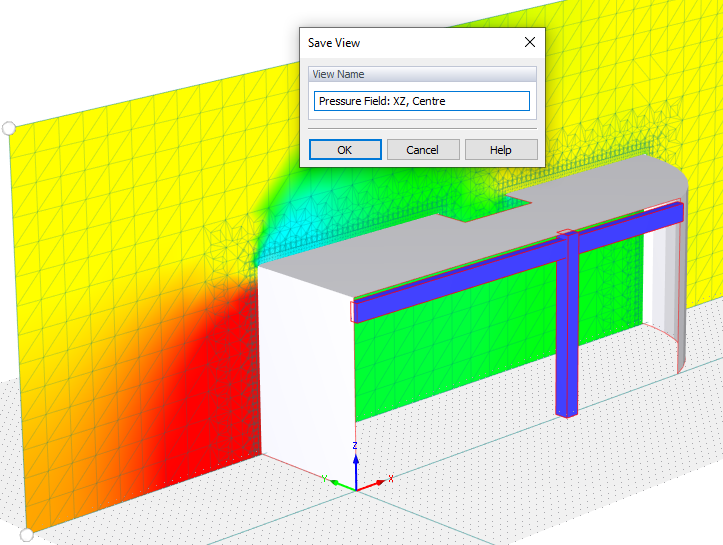Click the View Name text field
This screenshot has width=723, height=545.
point(421,101)
